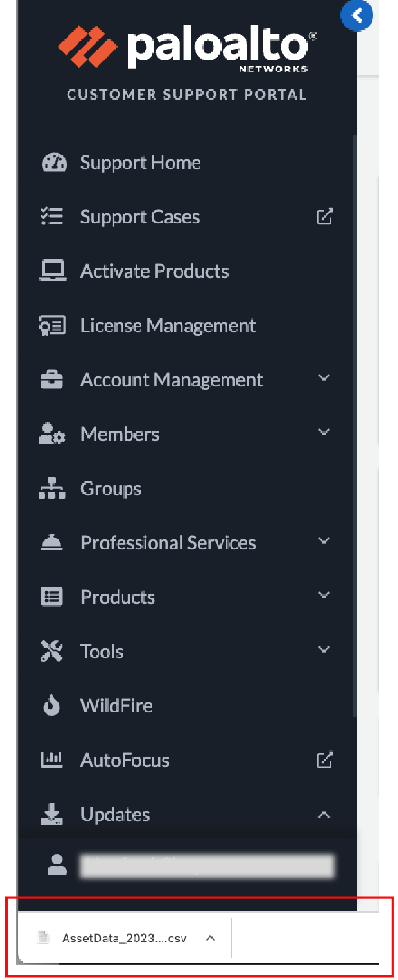Click the Support Cases checklist icon
The height and width of the screenshot is (980, 398).
coord(52,217)
